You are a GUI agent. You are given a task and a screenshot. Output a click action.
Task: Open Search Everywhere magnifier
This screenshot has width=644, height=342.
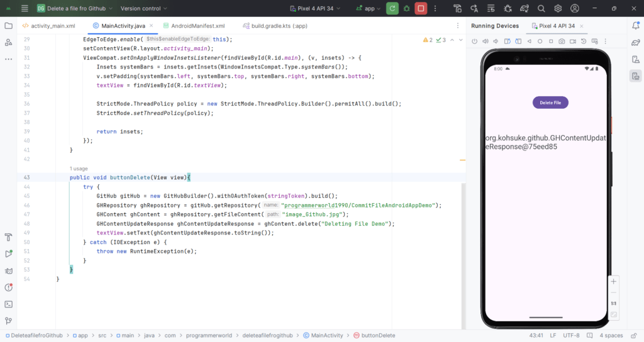coord(541,8)
